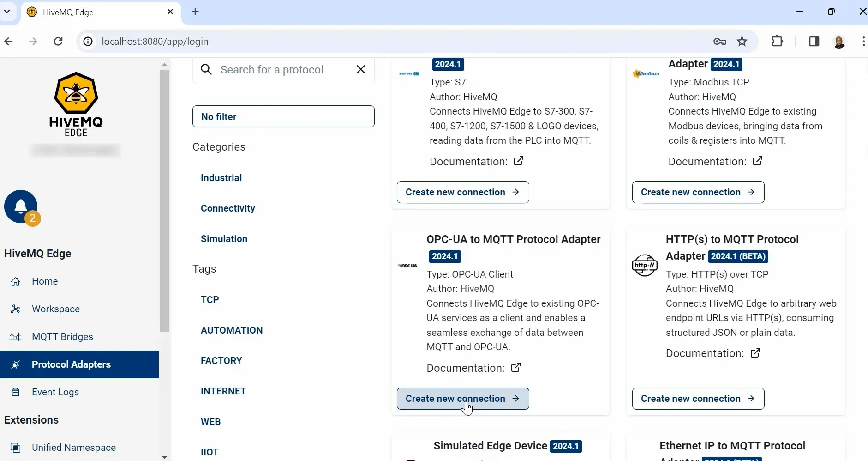Create new connection for HTTP(s) adapter
The width and height of the screenshot is (868, 461).
[x=698, y=399]
